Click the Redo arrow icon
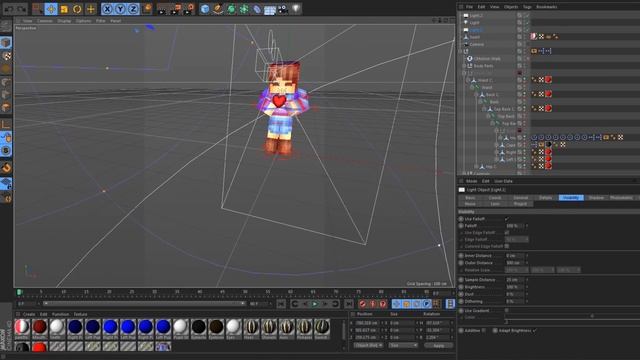Screen dimensions: 640x360 21,9
